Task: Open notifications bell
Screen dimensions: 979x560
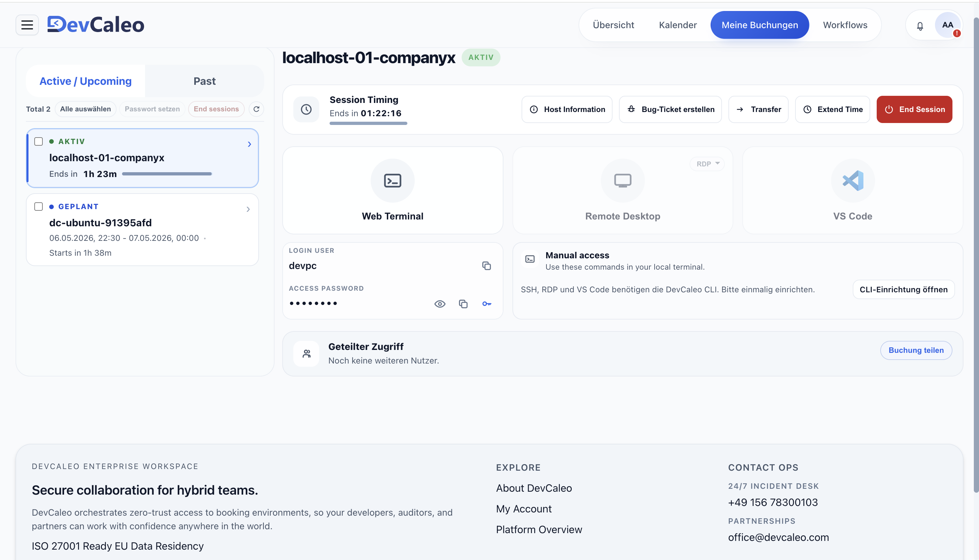Action: pos(920,26)
